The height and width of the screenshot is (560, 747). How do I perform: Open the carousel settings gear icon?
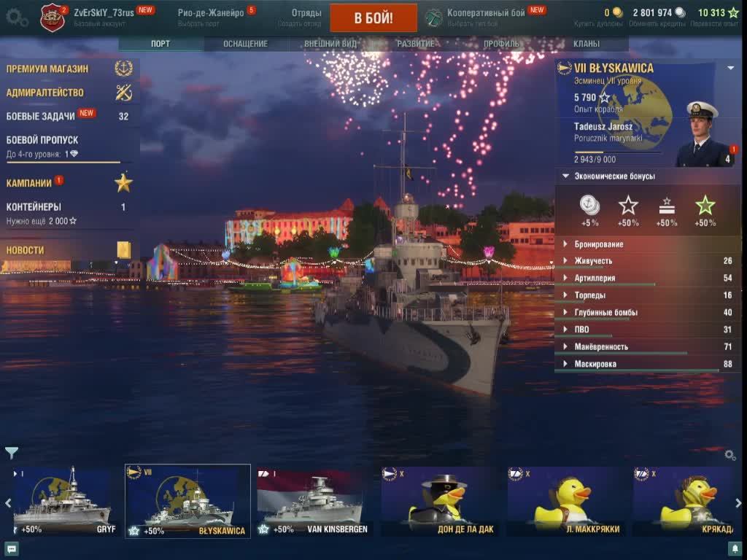729,455
